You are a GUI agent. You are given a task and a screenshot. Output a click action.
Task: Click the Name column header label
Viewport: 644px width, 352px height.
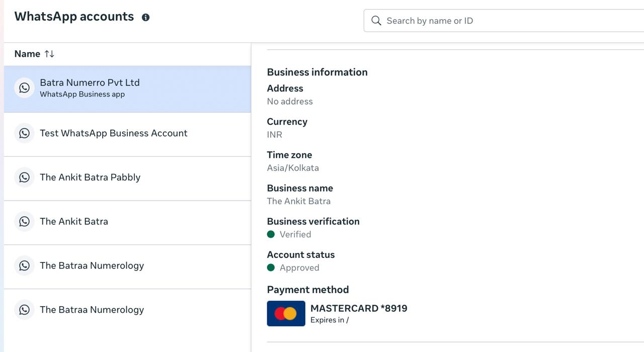pos(27,54)
